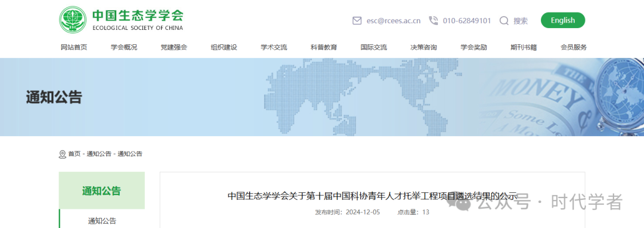Click the 中国生态学学会 site title text

coord(138,15)
